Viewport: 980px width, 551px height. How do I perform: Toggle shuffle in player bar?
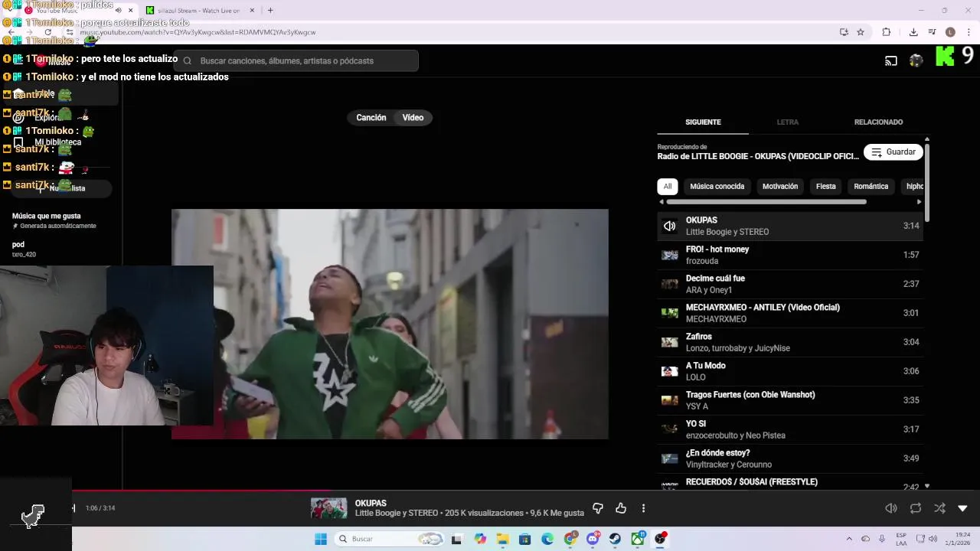[939, 508]
